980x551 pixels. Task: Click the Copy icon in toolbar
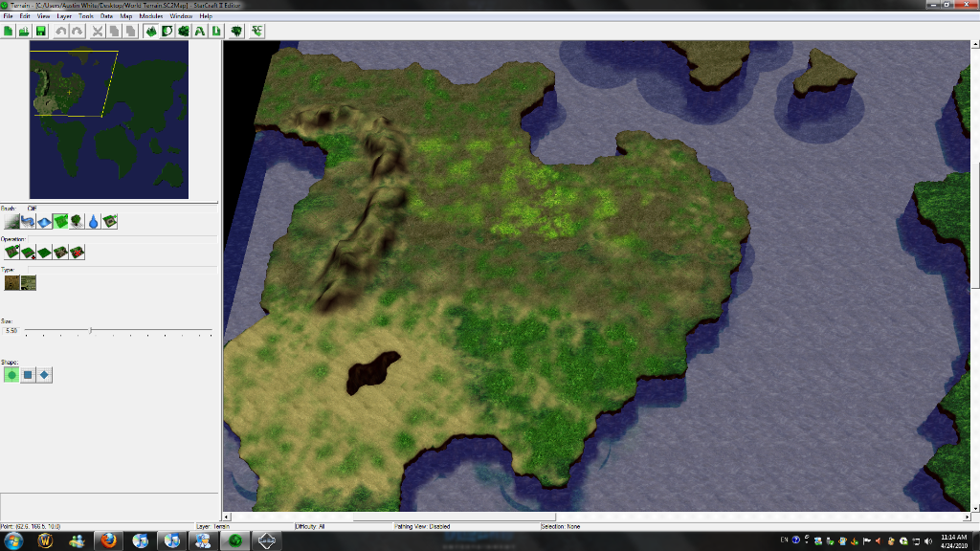tap(114, 32)
